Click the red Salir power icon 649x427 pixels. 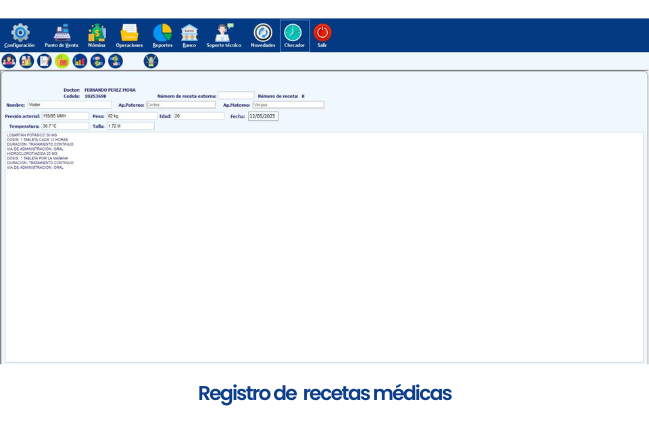[x=322, y=33]
